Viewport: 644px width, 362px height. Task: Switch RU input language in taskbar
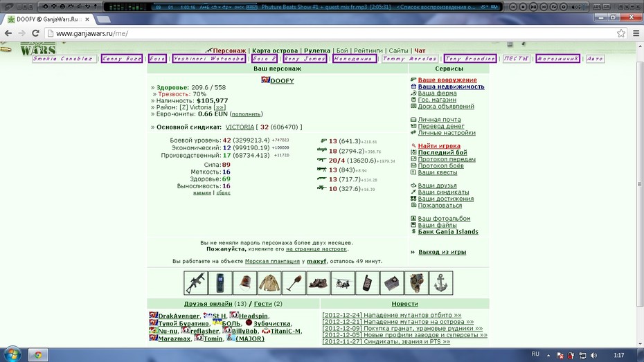click(535, 354)
